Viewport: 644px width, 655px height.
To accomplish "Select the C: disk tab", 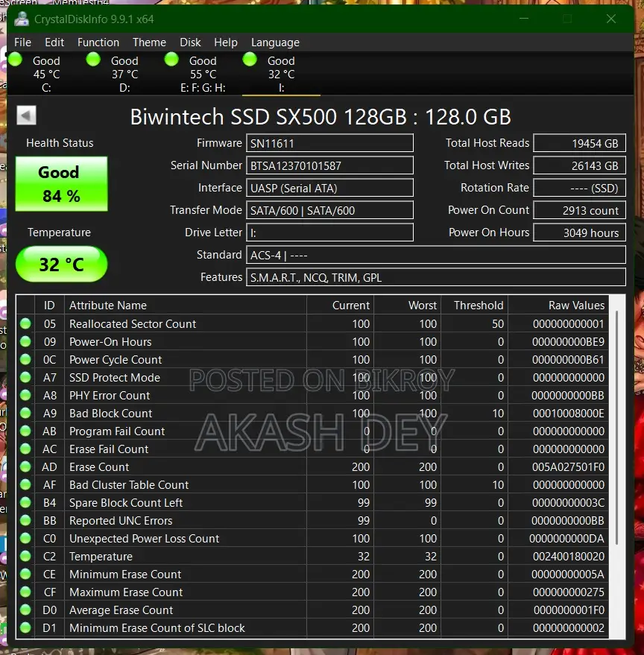I will tap(46, 74).
